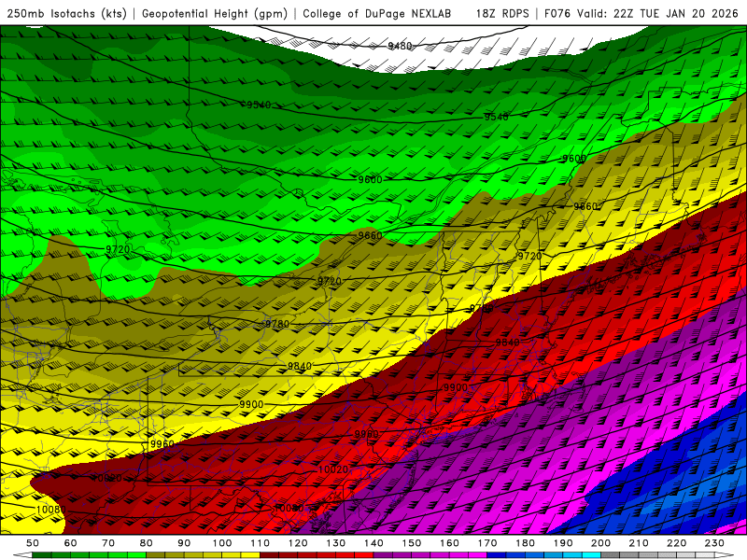Click the '250mb Isotachs (kts)' title text
747x560 pixels.
tap(67, 13)
